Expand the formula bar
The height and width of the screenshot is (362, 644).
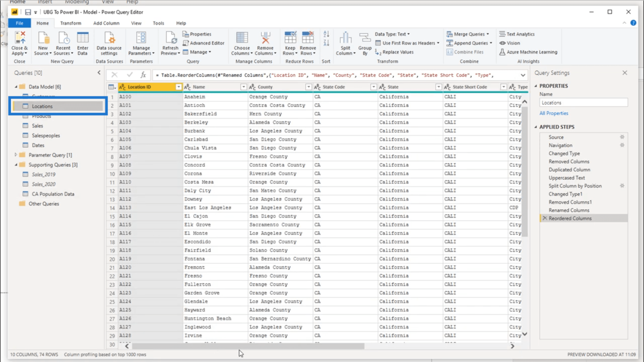pyautogui.click(x=523, y=75)
